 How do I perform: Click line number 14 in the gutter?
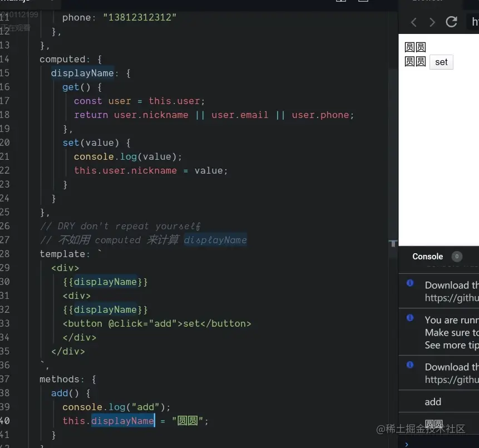[4, 59]
